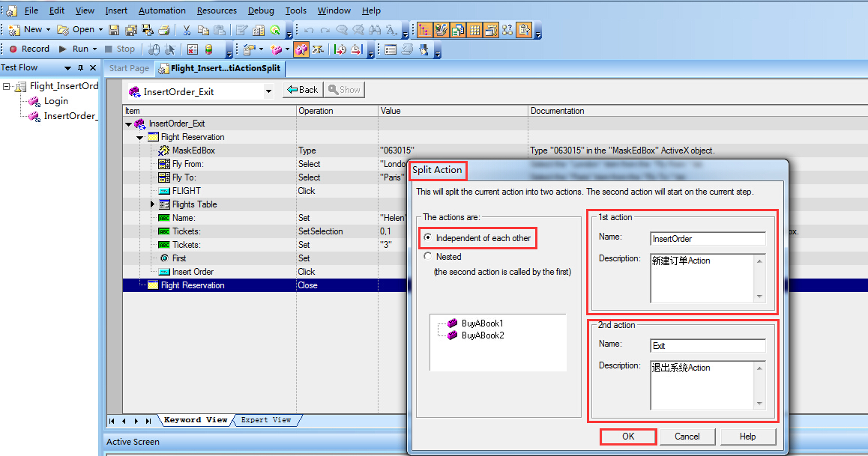Open the Test Flow panel dropdown arrow
The height and width of the screenshot is (456, 868).
pos(67,67)
